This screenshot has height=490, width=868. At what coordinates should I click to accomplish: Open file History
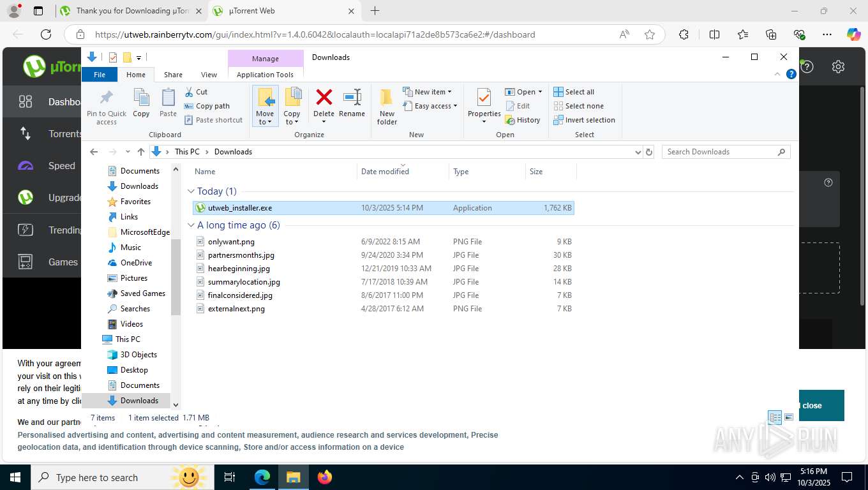pyautogui.click(x=523, y=120)
